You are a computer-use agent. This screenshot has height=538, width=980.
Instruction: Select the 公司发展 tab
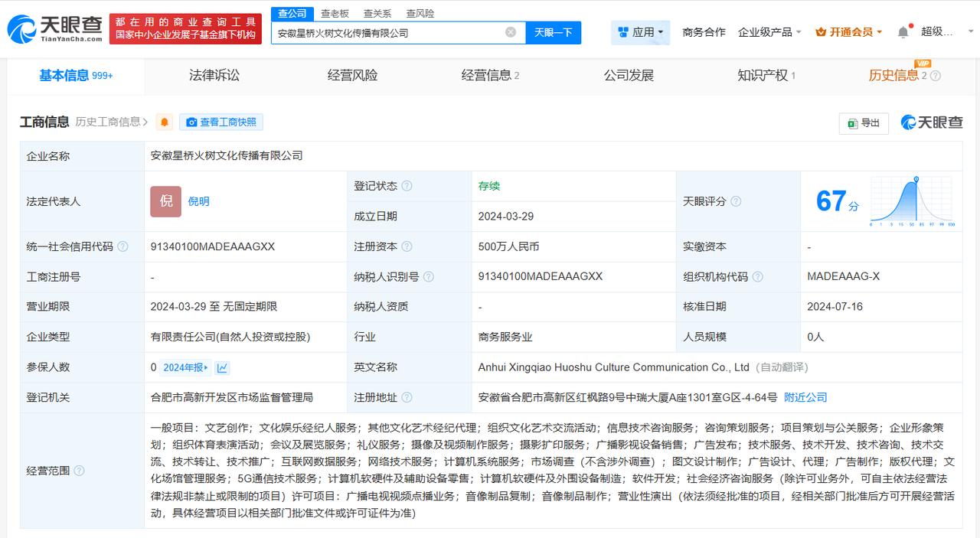coord(629,75)
